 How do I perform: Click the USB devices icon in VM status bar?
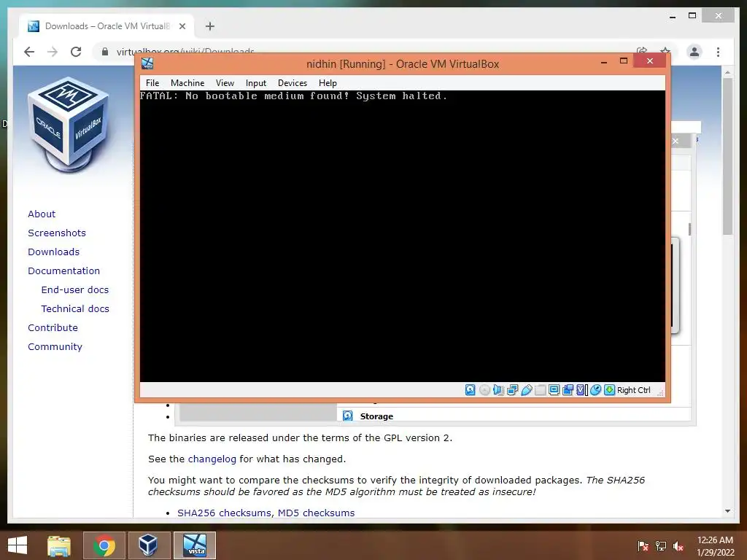(x=527, y=390)
